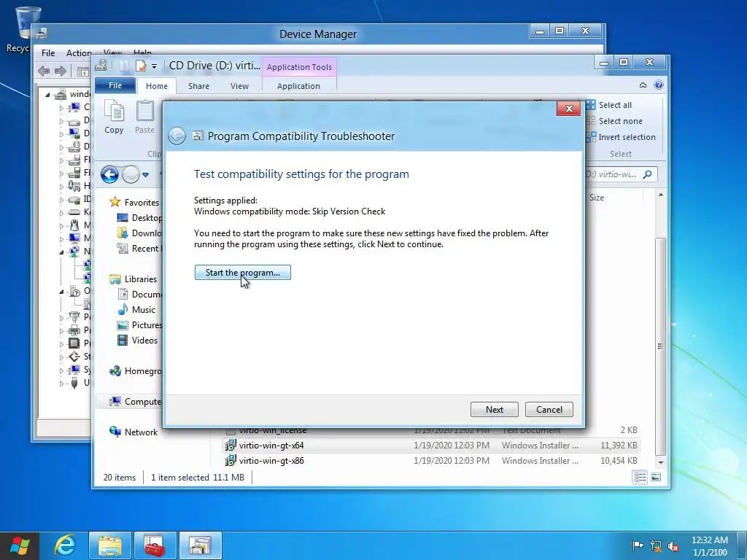Collapse the root computer node in Device Manager

click(47, 94)
